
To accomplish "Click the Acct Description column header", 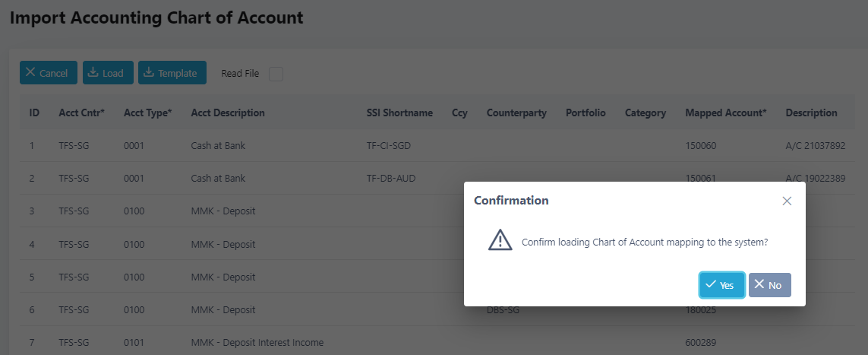I will [228, 113].
